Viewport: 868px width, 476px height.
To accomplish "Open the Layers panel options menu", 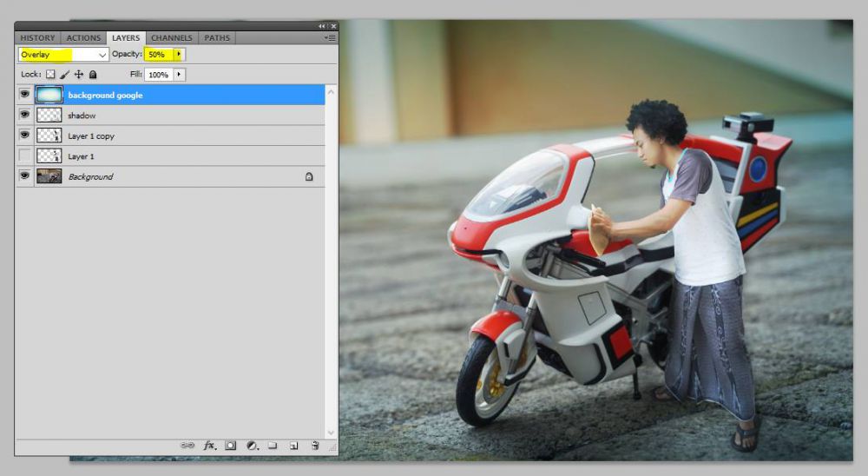I will pos(331,38).
